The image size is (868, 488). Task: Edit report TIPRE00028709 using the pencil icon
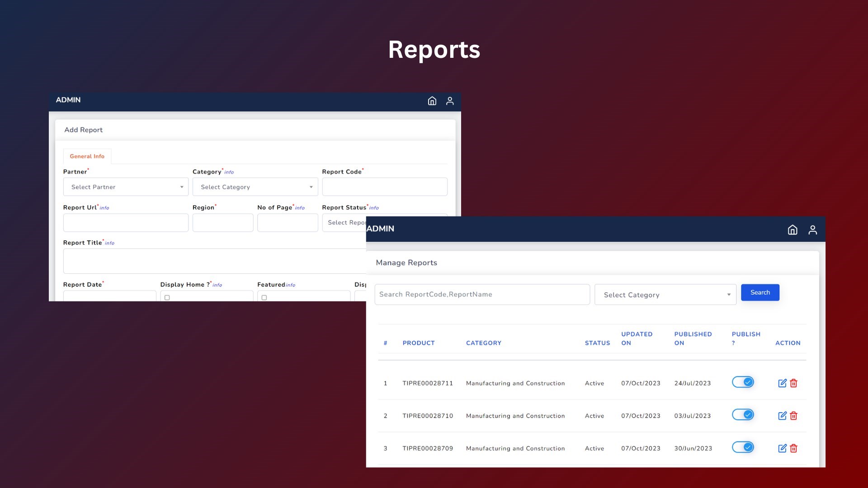point(783,448)
